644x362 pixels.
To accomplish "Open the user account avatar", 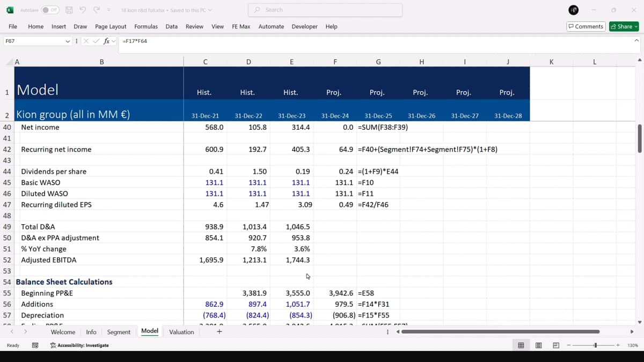I will [573, 10].
